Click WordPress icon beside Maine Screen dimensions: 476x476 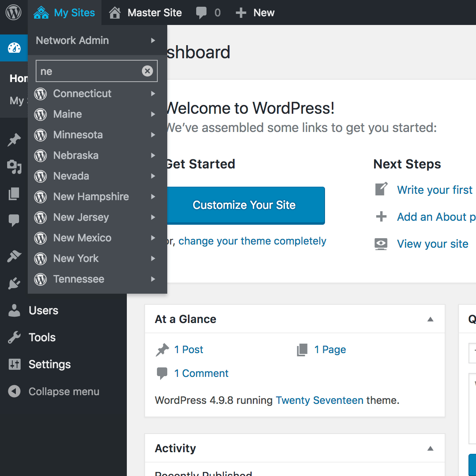[40, 115]
